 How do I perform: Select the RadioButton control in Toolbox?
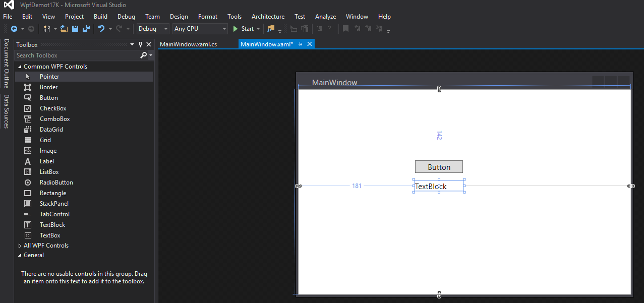click(x=56, y=183)
